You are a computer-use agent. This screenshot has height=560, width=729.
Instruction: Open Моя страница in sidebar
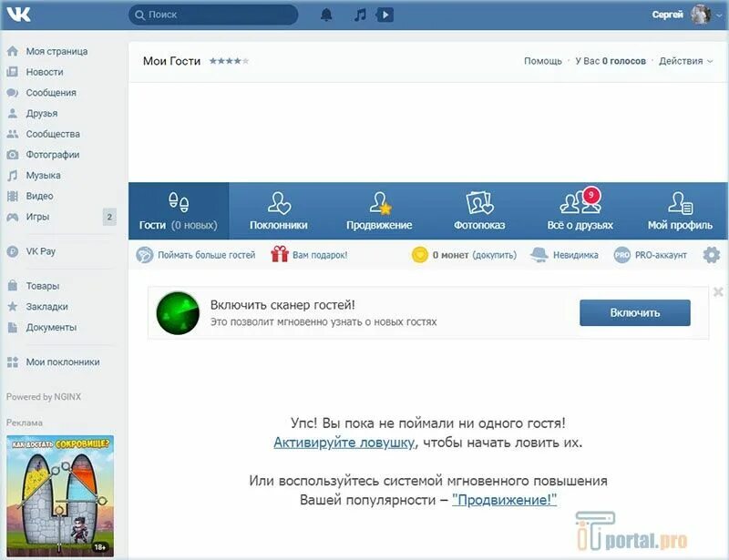56,51
